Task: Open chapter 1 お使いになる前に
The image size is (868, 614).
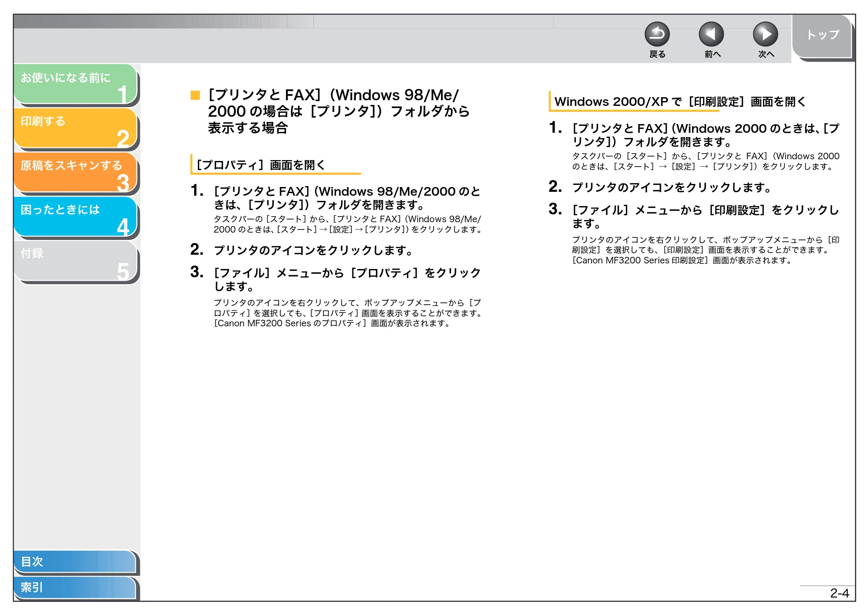Action: [76, 84]
